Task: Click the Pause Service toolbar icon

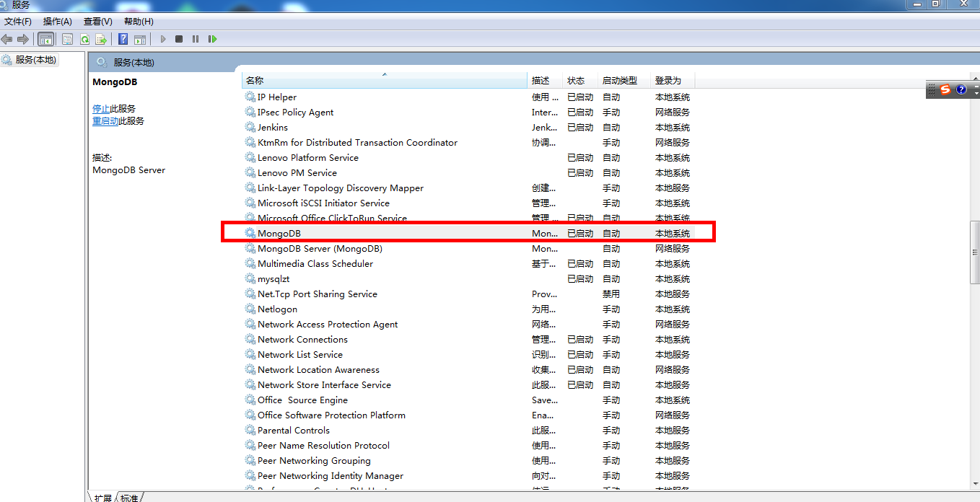Action: pyautogui.click(x=196, y=39)
